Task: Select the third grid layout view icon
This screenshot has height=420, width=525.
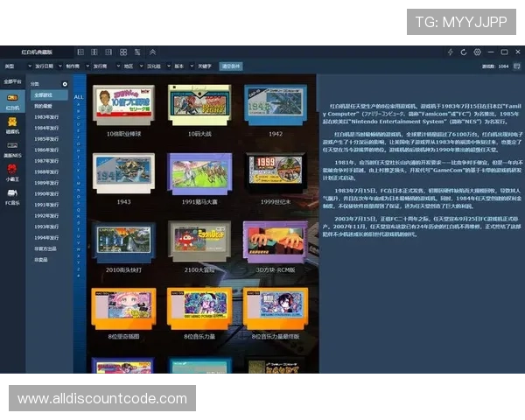Action: tap(108, 52)
